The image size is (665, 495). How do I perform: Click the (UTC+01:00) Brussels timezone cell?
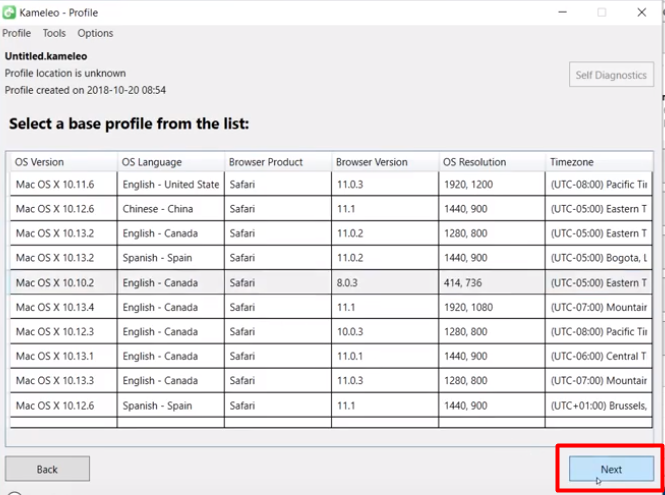tap(599, 406)
